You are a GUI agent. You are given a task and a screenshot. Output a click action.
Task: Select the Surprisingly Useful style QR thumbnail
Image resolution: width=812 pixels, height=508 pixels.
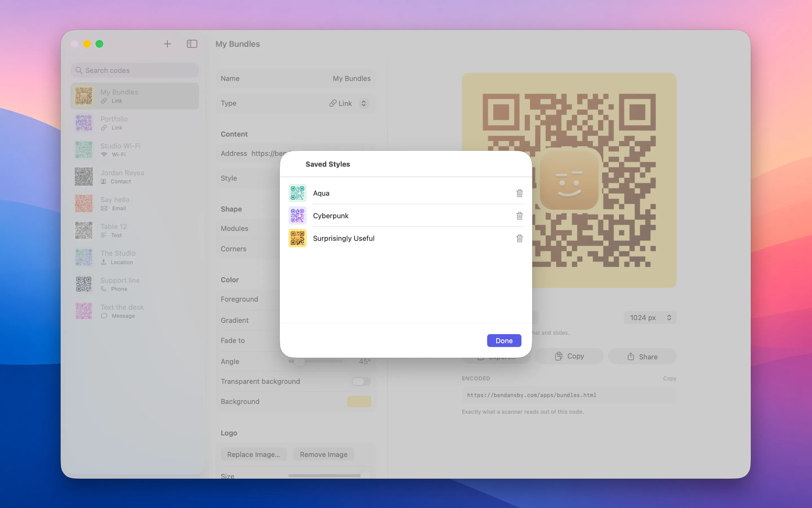(297, 238)
